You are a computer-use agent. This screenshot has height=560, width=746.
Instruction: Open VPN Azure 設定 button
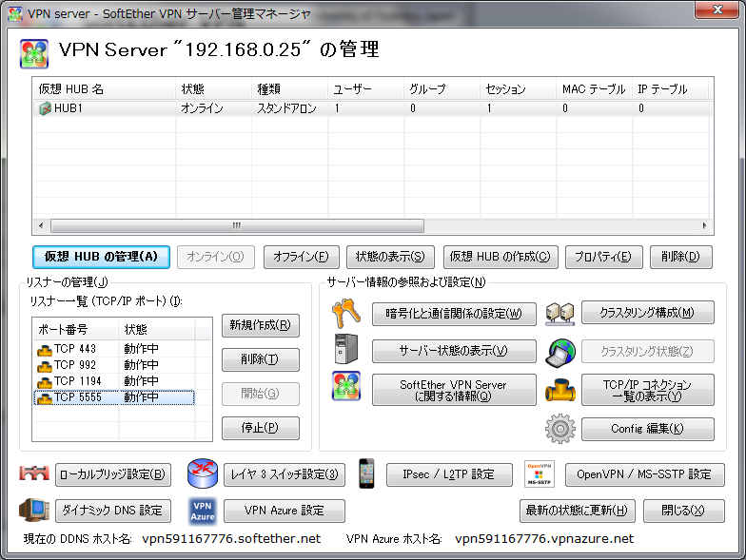285,511
